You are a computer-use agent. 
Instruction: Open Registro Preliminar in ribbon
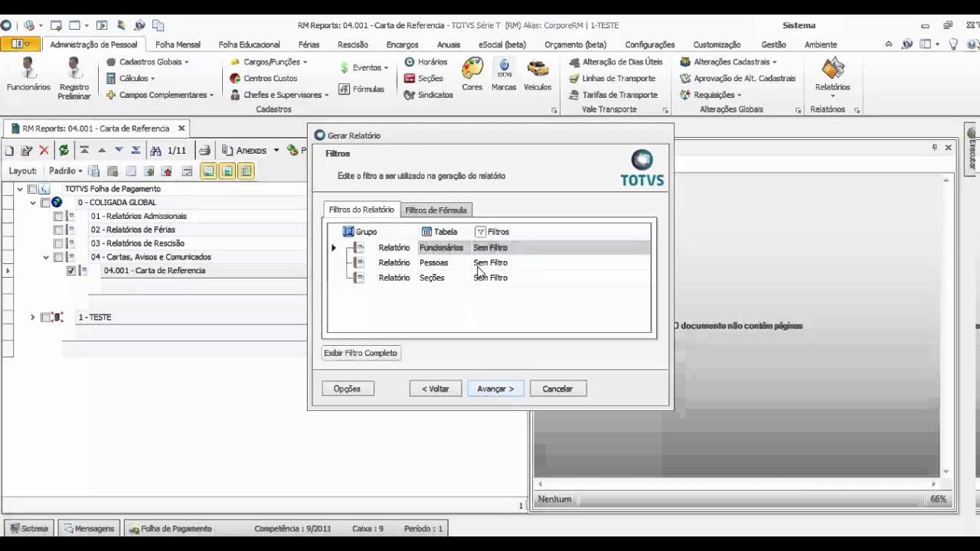point(74,78)
